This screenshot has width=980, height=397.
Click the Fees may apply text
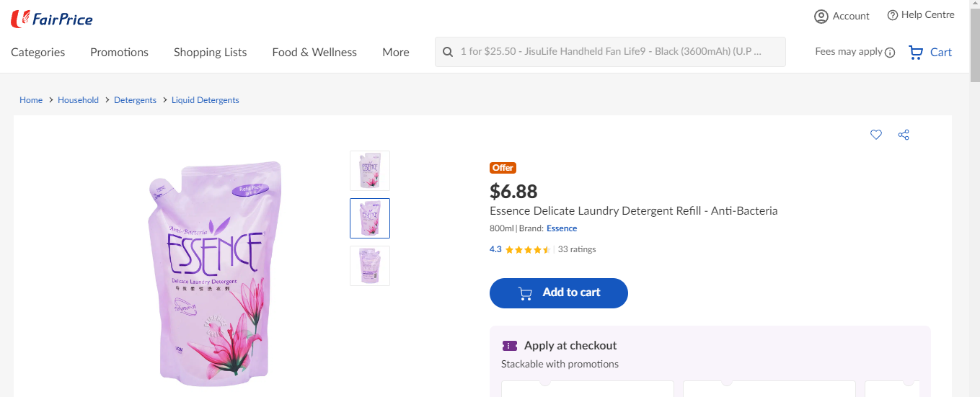point(849,52)
